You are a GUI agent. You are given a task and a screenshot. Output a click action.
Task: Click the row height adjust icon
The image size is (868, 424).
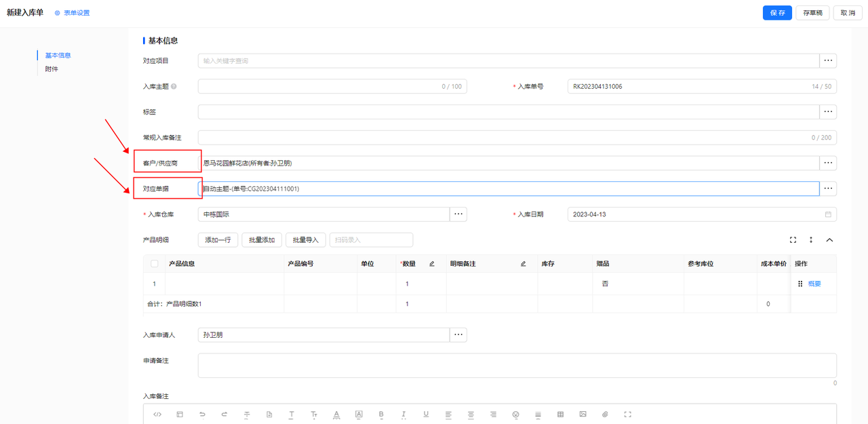pyautogui.click(x=811, y=239)
